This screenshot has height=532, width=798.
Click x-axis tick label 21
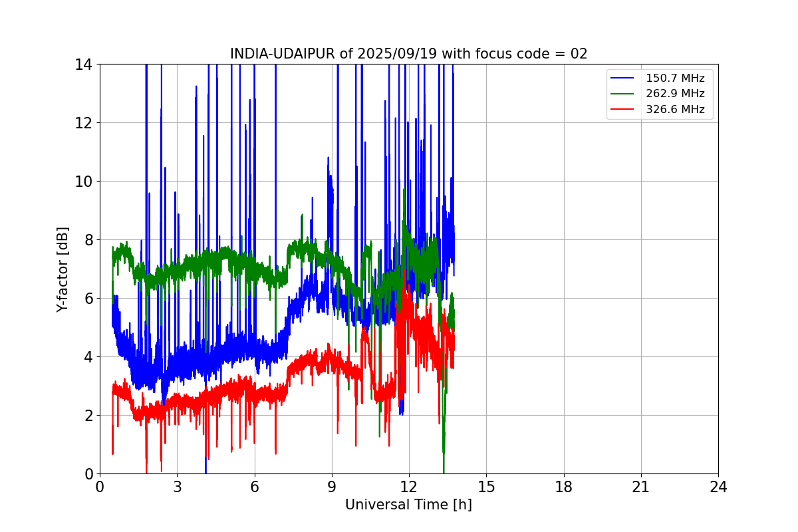(641, 487)
